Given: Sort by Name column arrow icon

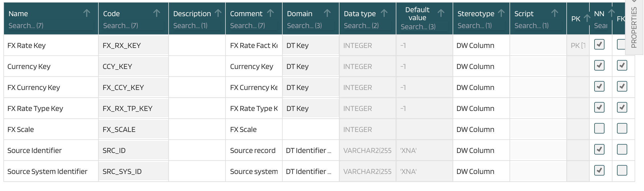Looking at the screenshot, I should (86, 13).
